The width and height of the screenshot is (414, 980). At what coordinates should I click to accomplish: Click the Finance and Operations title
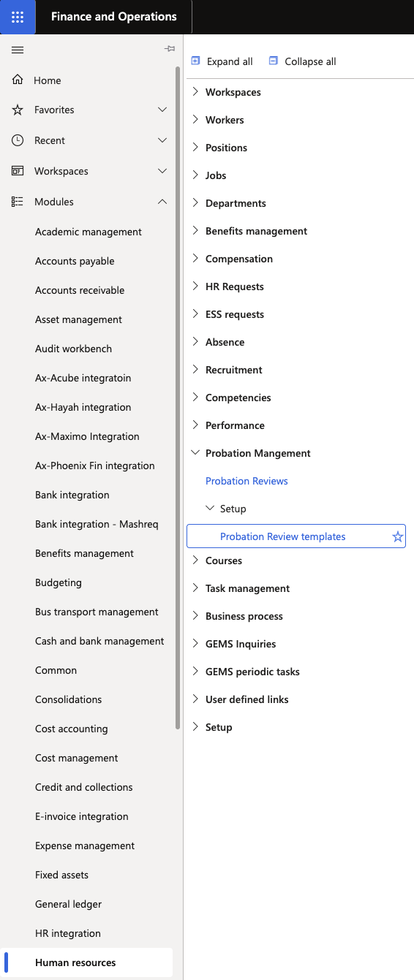[x=114, y=17]
